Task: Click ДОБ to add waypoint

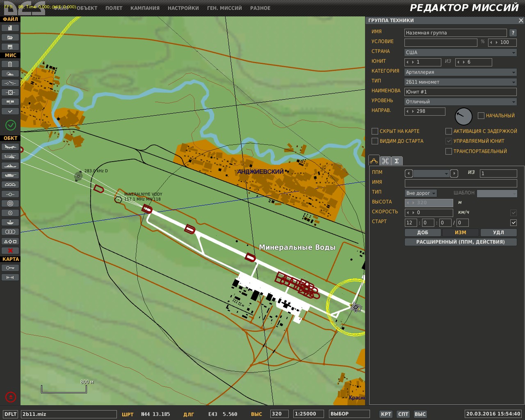Action: (422, 233)
